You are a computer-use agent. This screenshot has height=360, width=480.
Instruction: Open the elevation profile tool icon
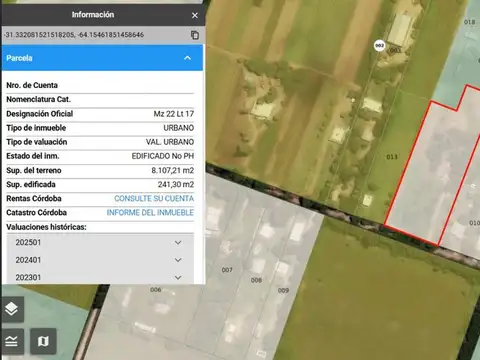point(12,341)
